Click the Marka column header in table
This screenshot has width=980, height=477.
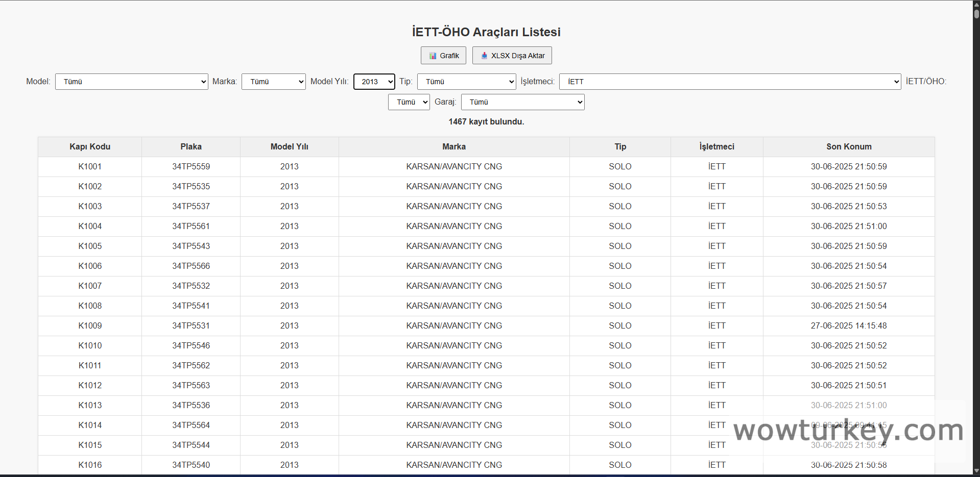click(x=454, y=147)
